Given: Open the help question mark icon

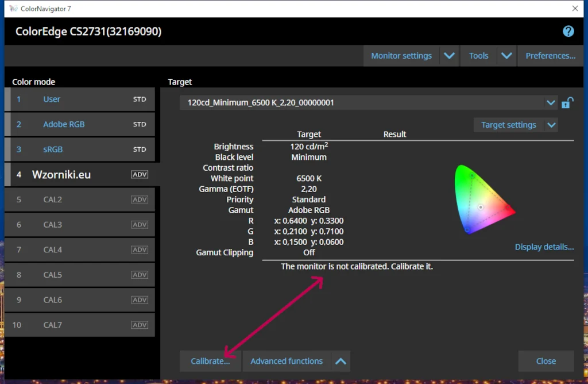Looking at the screenshot, I should [x=568, y=31].
